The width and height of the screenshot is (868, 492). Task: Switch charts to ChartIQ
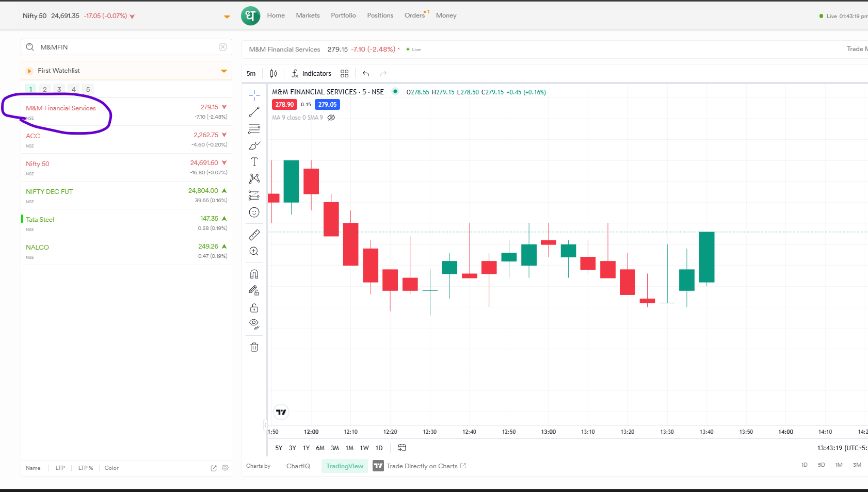[x=298, y=466]
